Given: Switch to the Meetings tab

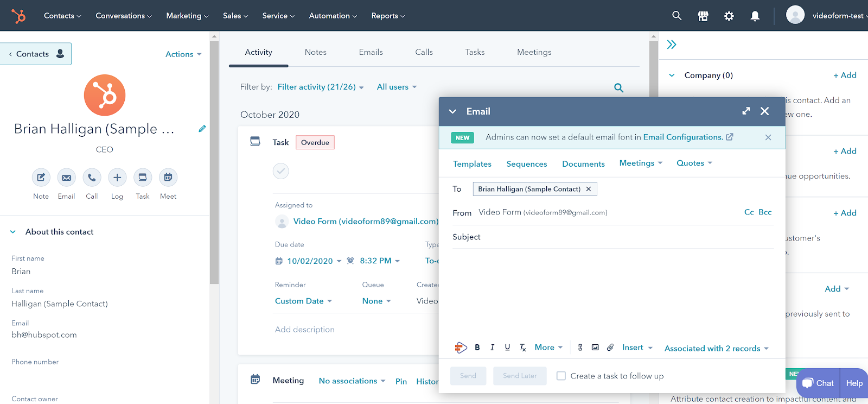Looking at the screenshot, I should pyautogui.click(x=534, y=52).
